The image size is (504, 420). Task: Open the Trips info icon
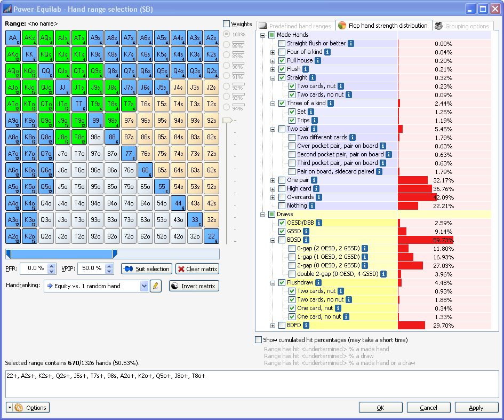pos(315,120)
